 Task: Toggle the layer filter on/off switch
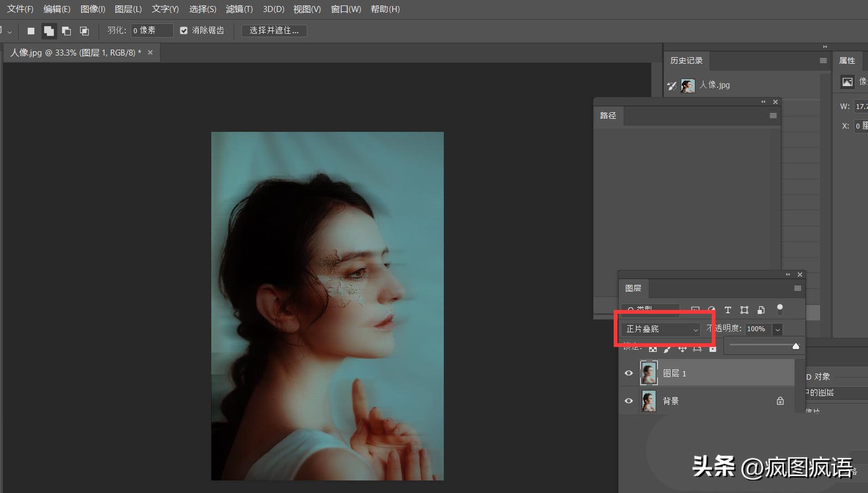pos(780,309)
